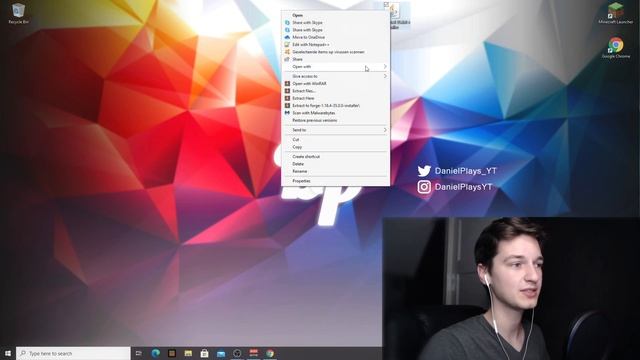Open Microsoft Store from the taskbar
This screenshot has height=360, width=640.
204,353
